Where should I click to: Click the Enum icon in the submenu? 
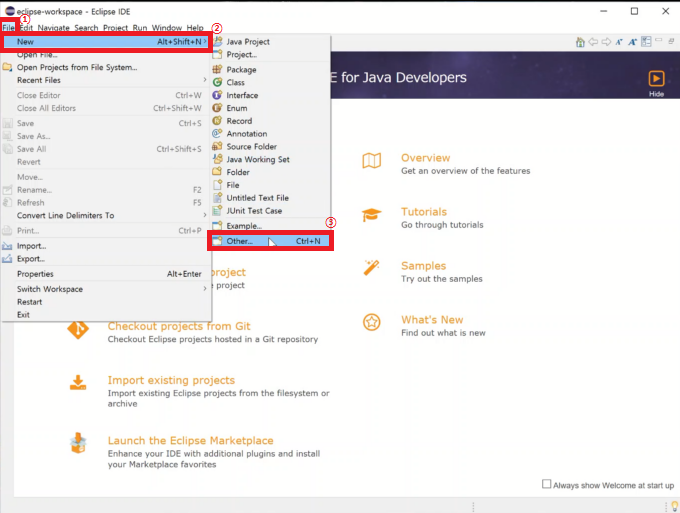pos(217,108)
